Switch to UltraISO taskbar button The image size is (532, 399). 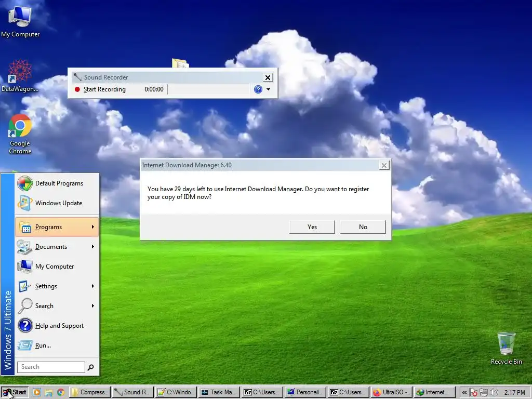[392, 392]
